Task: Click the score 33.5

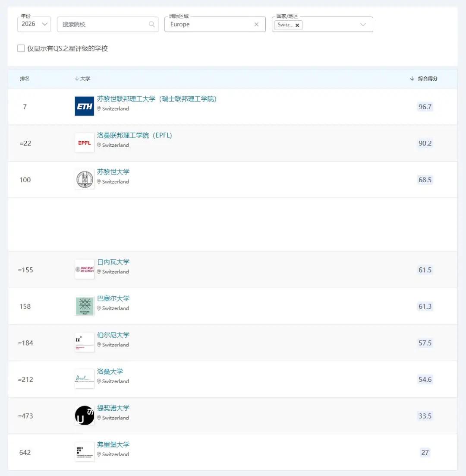Action: (x=425, y=416)
